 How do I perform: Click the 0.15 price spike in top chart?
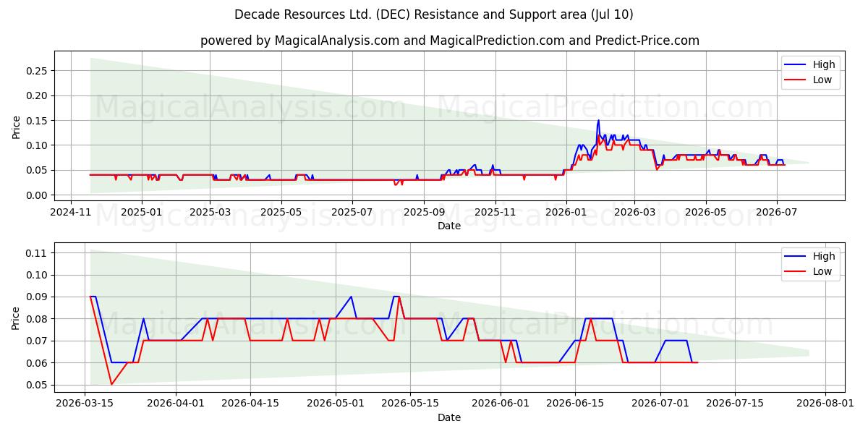598,121
